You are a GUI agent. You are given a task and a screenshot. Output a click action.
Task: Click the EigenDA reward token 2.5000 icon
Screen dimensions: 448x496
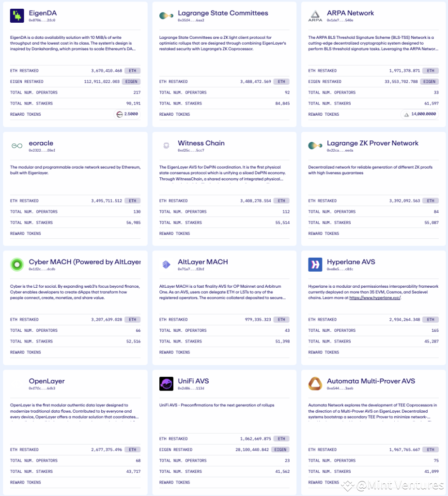119,114
